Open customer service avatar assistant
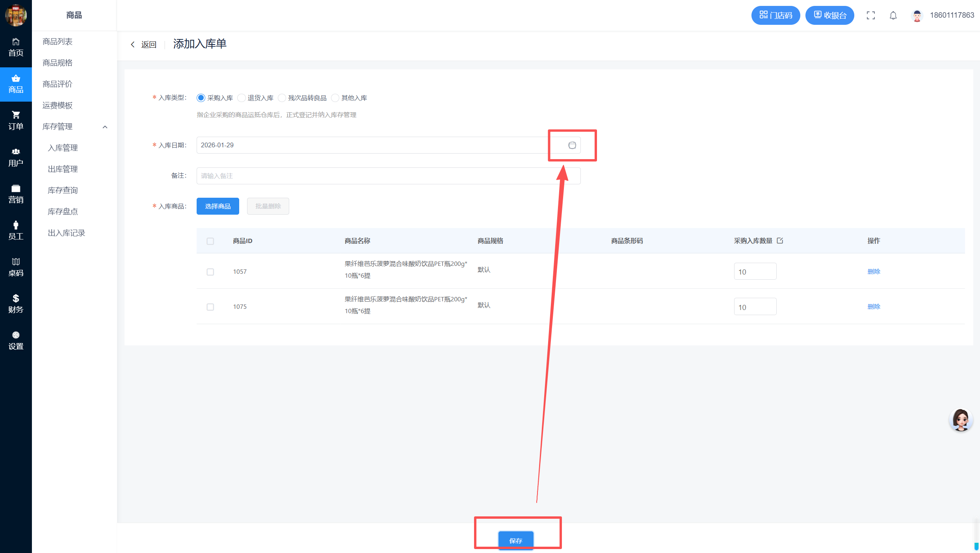Viewport: 980px width, 553px height. [x=960, y=420]
